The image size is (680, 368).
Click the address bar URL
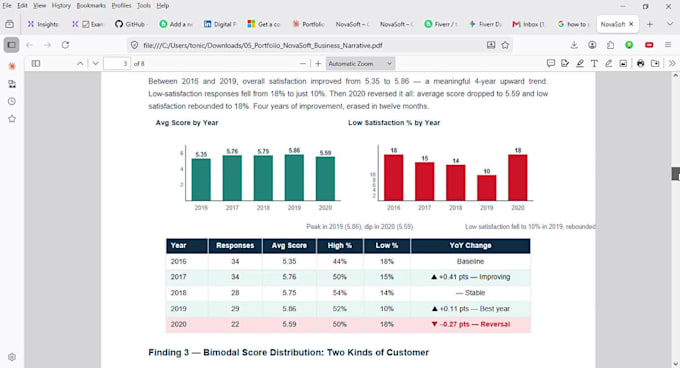(x=263, y=46)
